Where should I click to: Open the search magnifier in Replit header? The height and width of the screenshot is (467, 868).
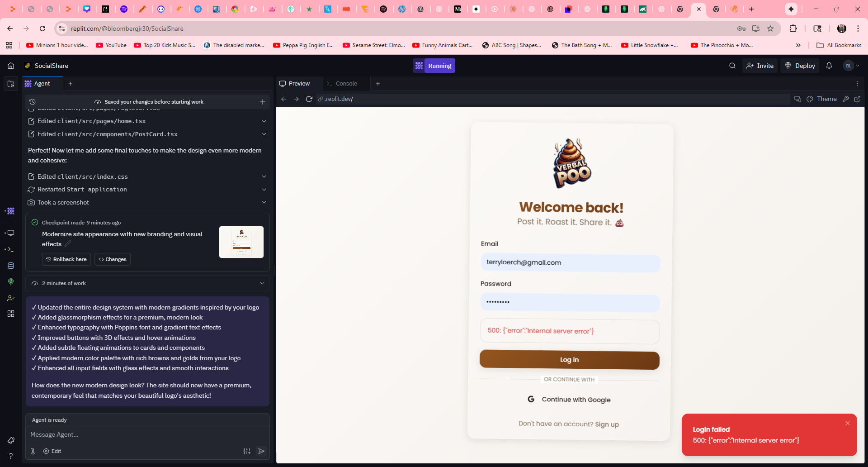(x=732, y=66)
